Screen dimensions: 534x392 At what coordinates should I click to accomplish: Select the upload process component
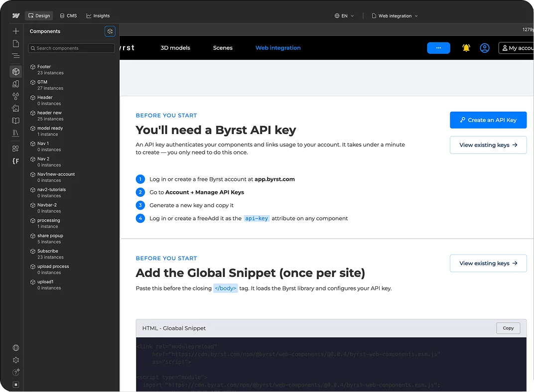click(x=71, y=269)
